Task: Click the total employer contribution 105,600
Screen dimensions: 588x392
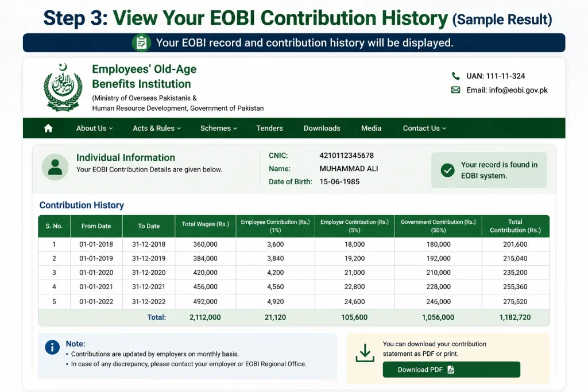Action: (x=354, y=317)
